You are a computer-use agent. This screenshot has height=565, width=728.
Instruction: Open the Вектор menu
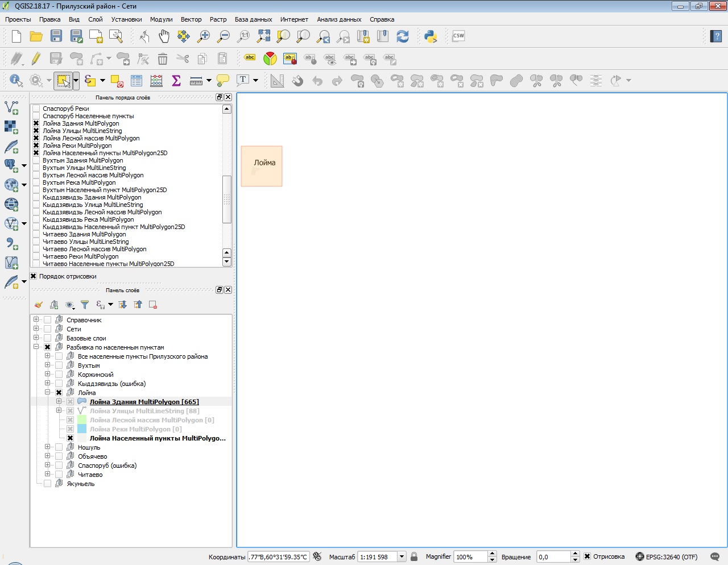pos(191,19)
